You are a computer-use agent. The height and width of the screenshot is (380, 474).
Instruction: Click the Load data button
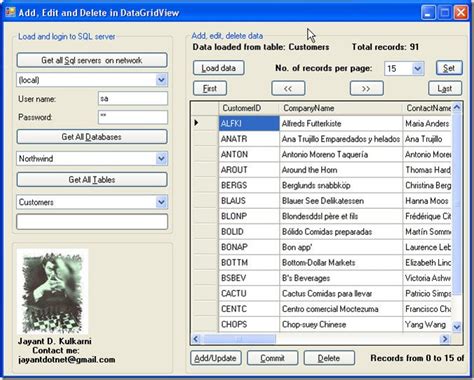pyautogui.click(x=219, y=68)
